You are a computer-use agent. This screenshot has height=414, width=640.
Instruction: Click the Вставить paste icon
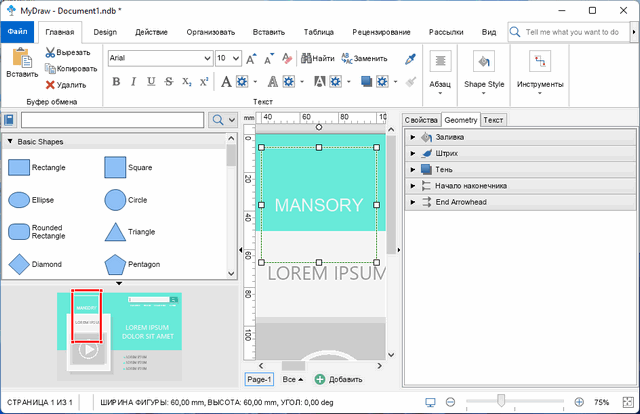[22, 62]
